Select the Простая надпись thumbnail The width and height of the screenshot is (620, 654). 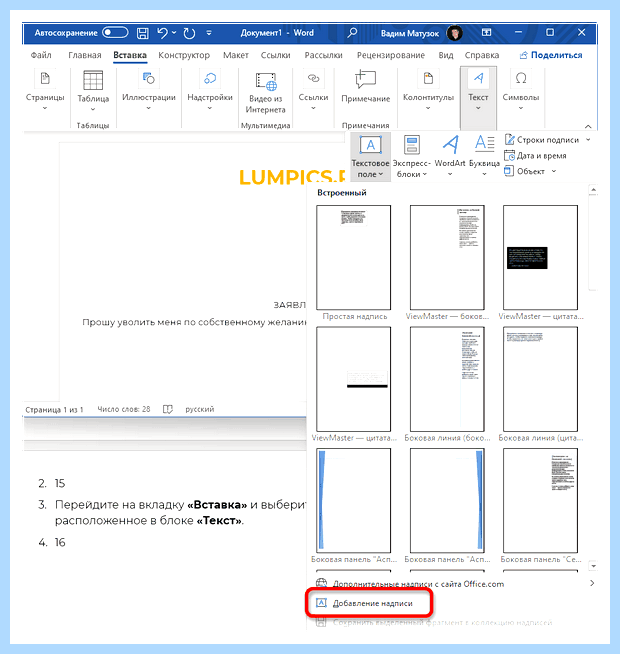354,258
